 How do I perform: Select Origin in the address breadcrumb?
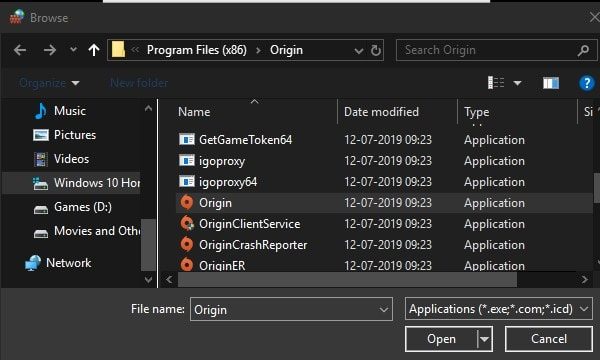(x=286, y=50)
